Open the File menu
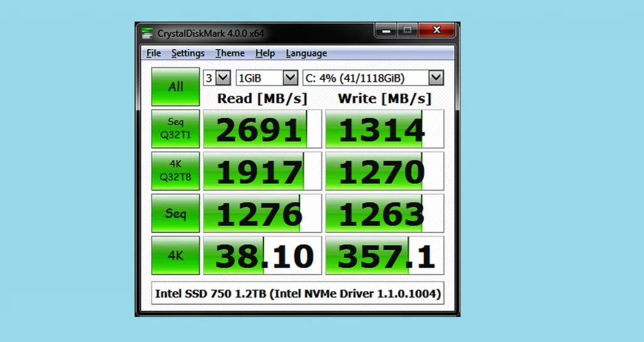 [153, 53]
